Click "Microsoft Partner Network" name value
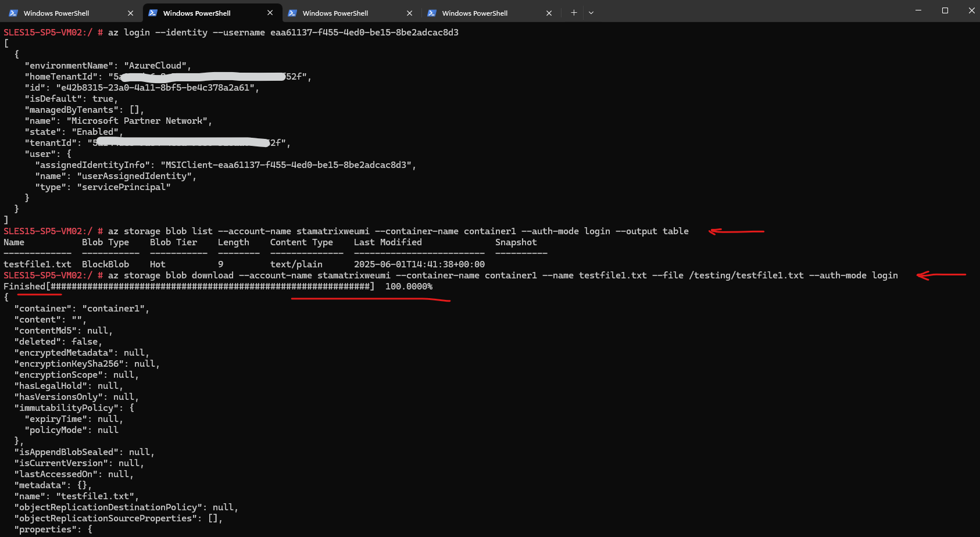 [x=137, y=121]
